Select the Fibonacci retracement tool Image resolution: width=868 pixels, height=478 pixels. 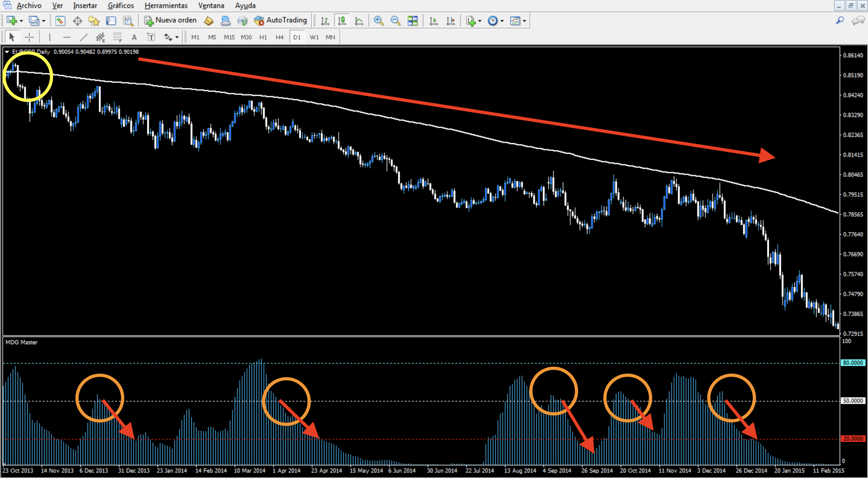pos(117,37)
